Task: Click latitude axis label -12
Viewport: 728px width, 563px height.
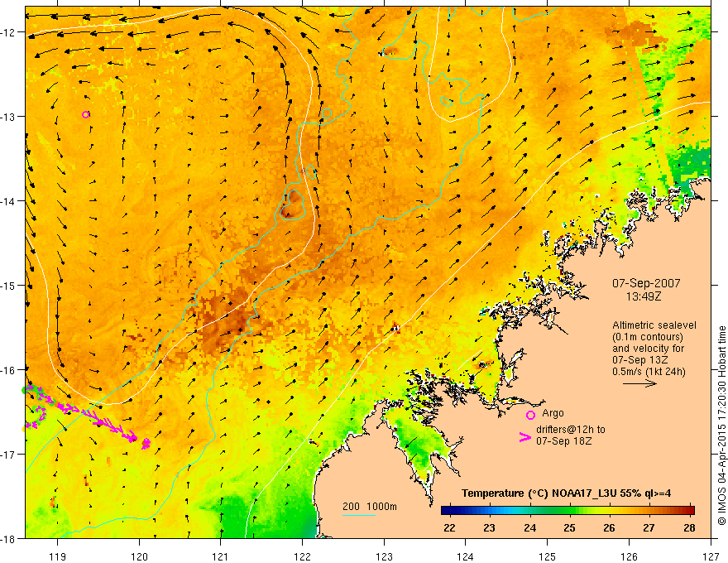Action: pos(9,32)
